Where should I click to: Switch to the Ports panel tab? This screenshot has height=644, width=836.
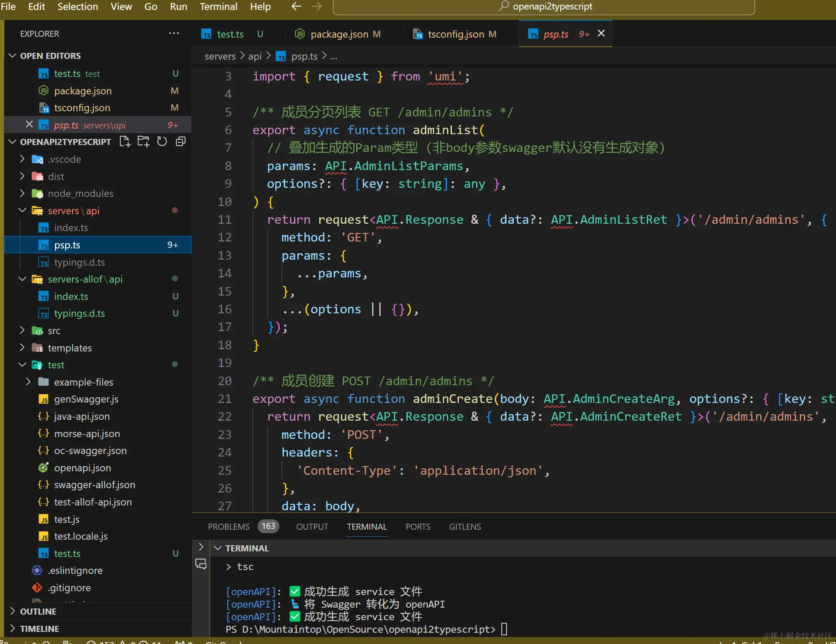[x=418, y=527]
